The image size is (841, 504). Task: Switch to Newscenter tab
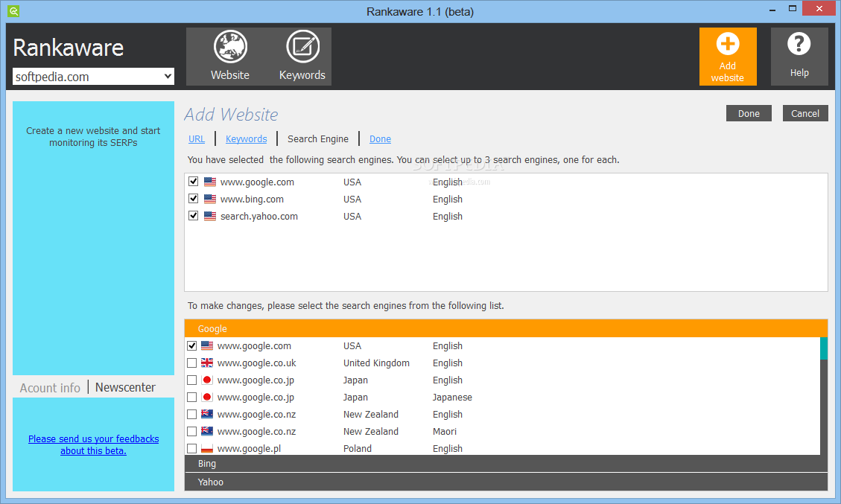pyautogui.click(x=125, y=387)
